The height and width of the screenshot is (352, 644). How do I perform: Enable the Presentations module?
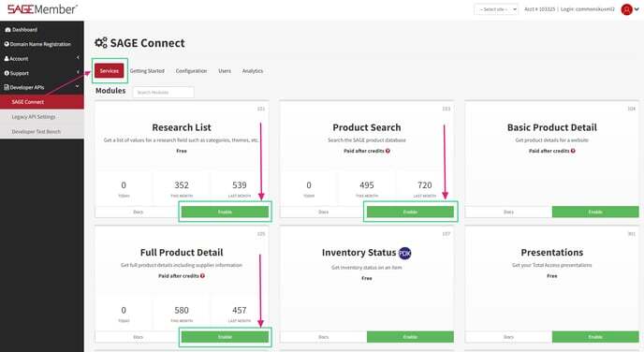(595, 337)
